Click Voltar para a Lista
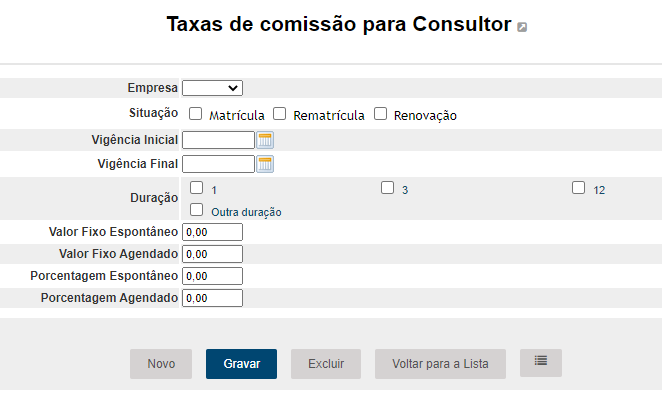The image size is (662, 403). (440, 364)
